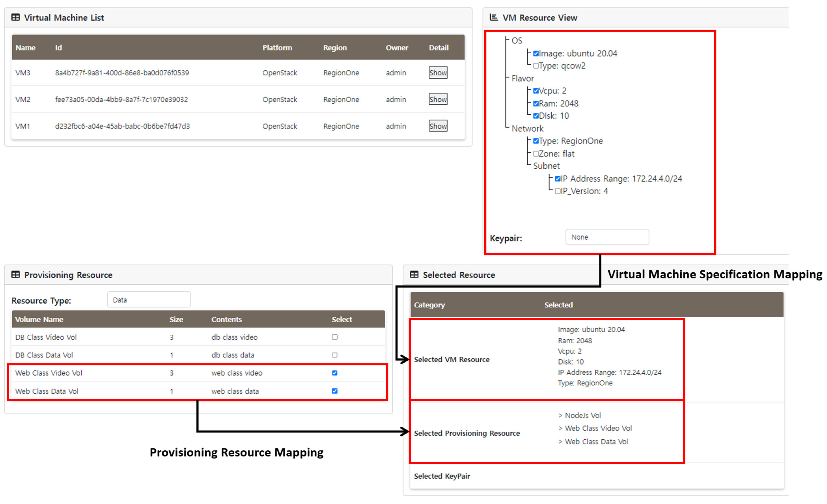Click the Volume Name column header

[39, 319]
